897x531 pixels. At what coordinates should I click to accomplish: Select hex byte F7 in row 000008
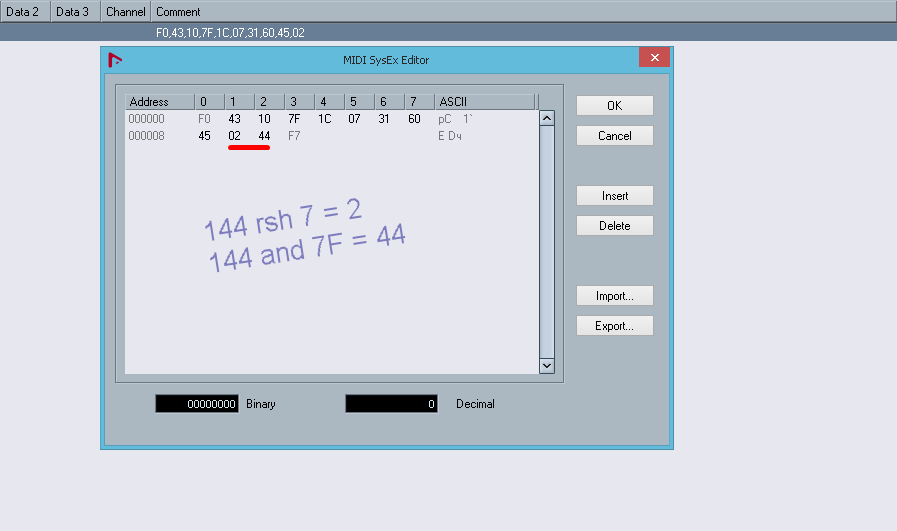294,136
